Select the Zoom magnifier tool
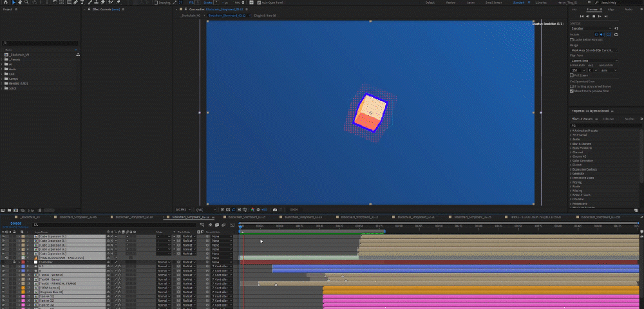 point(28,3)
